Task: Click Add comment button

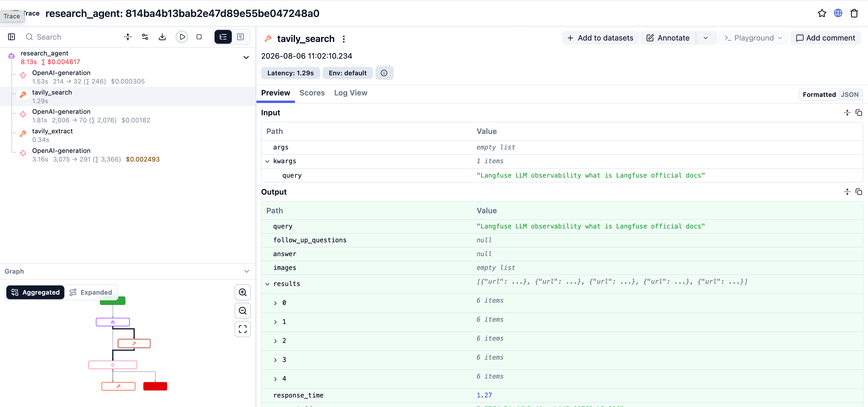Action: click(825, 38)
